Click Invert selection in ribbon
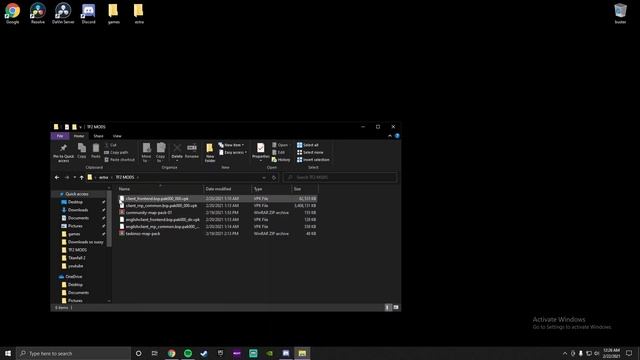 click(313, 160)
